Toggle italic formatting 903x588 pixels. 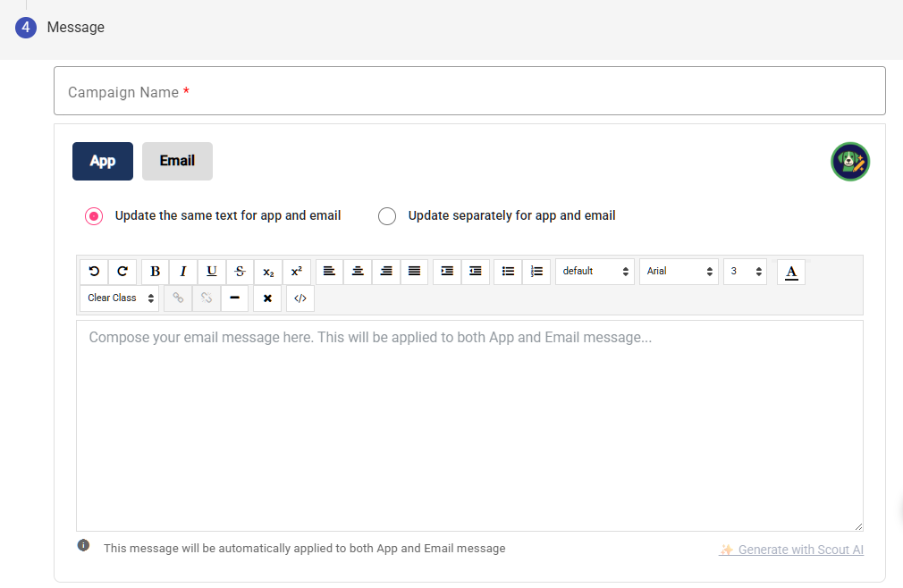pos(183,271)
